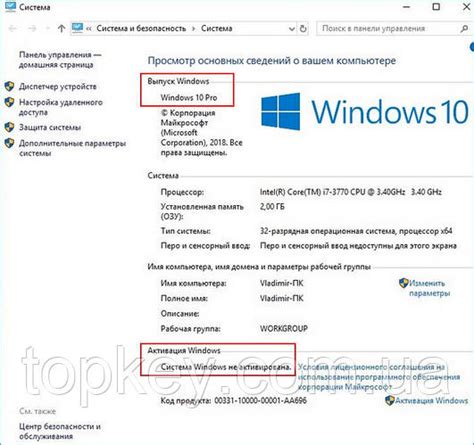Open the address bar history dropdown
The width and height of the screenshot is (474, 445).
click(292, 29)
